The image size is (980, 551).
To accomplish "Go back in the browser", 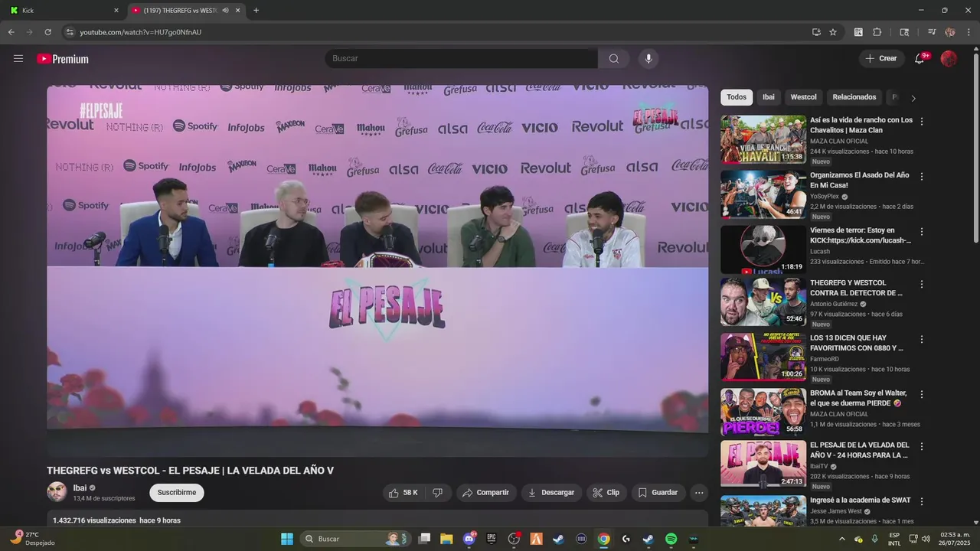I will click(11, 32).
